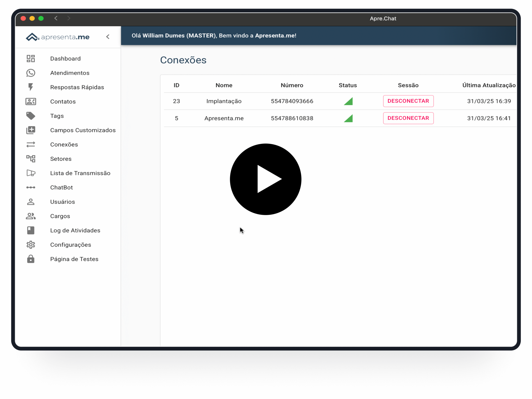532x399 pixels.
Task: Click the Respostas Rápidas lightning icon
Action: click(31, 87)
